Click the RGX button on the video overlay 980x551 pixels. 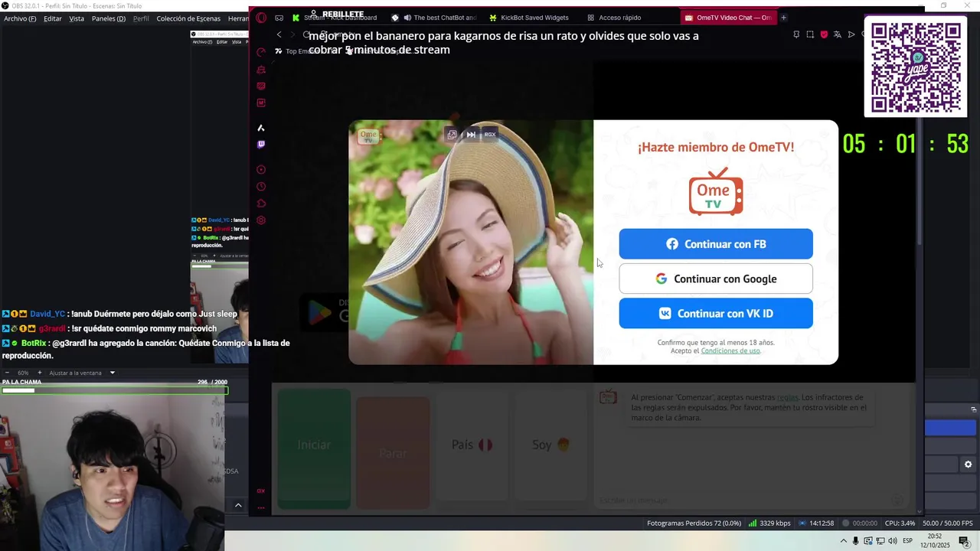[490, 134]
